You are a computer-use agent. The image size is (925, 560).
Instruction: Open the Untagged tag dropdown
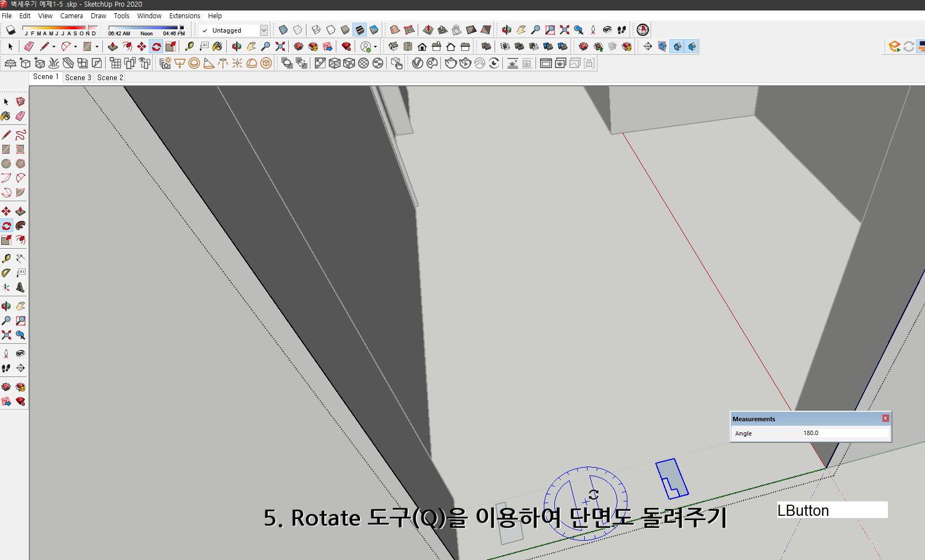264,30
